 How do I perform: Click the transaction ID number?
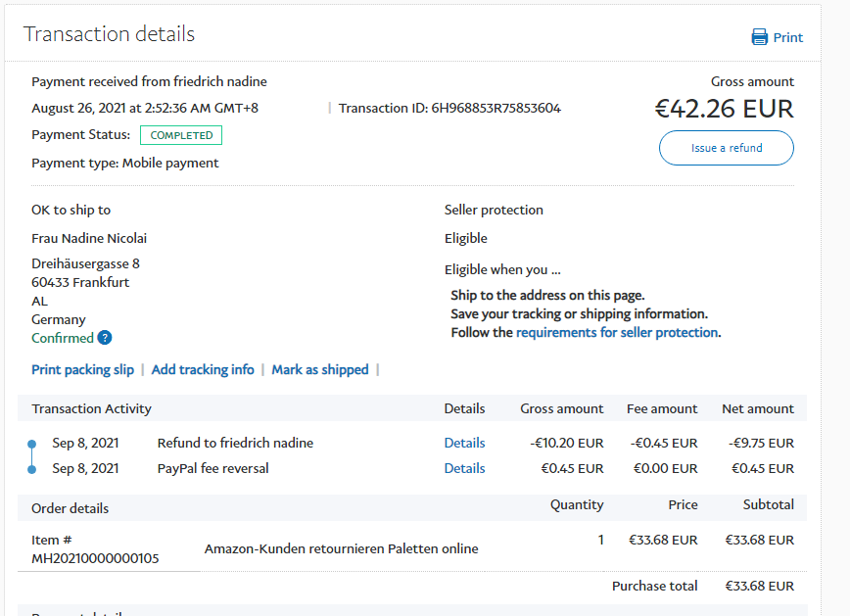point(496,108)
